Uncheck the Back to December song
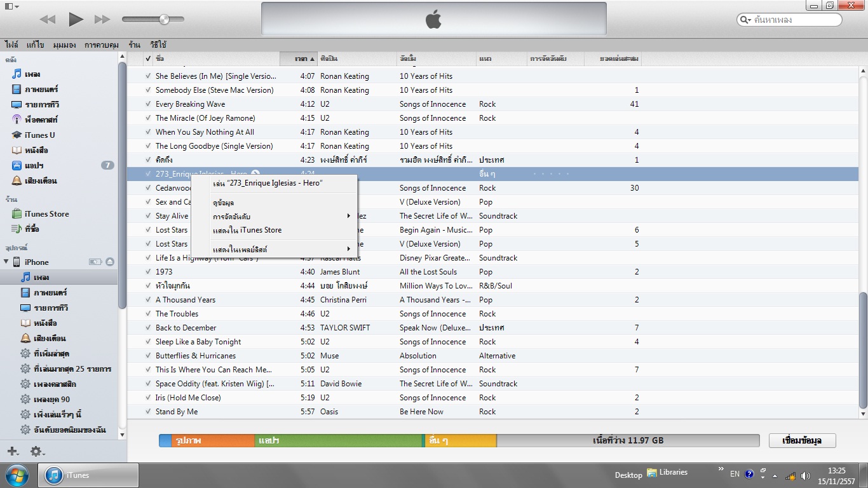The height and width of the screenshot is (488, 868). [x=148, y=328]
